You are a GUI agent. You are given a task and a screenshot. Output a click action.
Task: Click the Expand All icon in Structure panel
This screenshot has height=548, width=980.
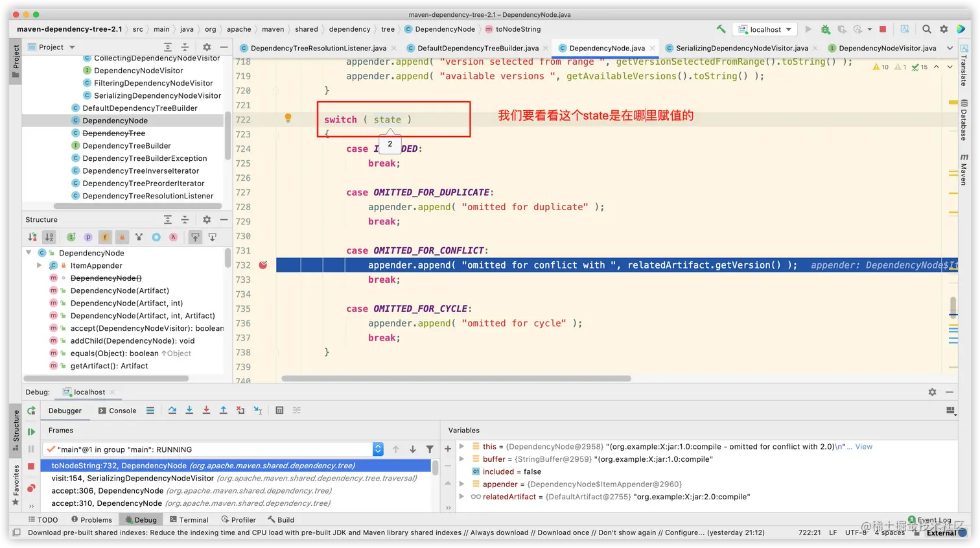point(168,220)
